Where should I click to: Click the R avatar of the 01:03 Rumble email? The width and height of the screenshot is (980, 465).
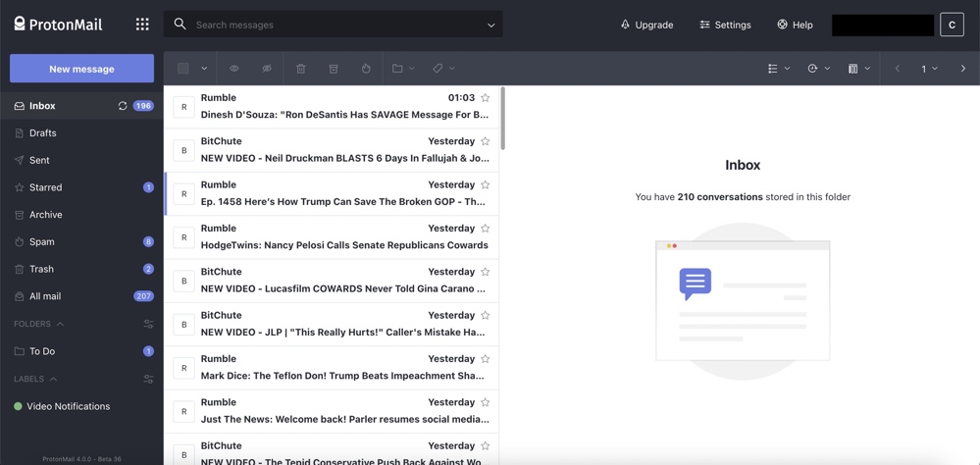(x=183, y=107)
